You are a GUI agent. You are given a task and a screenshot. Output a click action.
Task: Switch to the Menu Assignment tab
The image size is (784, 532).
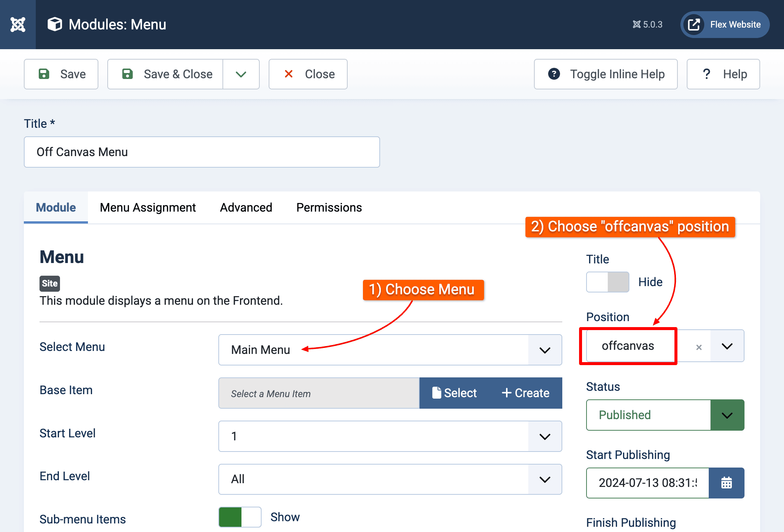[x=148, y=208]
